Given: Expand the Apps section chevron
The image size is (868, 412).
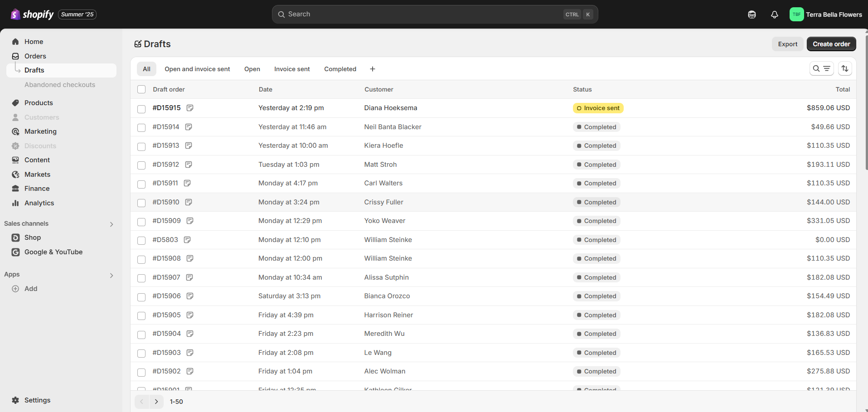Looking at the screenshot, I should tap(112, 275).
